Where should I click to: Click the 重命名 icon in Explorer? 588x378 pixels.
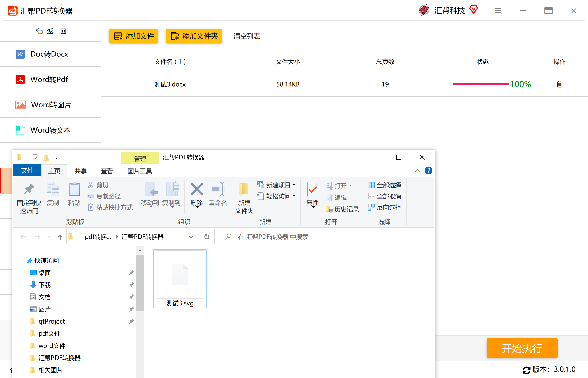coord(218,189)
